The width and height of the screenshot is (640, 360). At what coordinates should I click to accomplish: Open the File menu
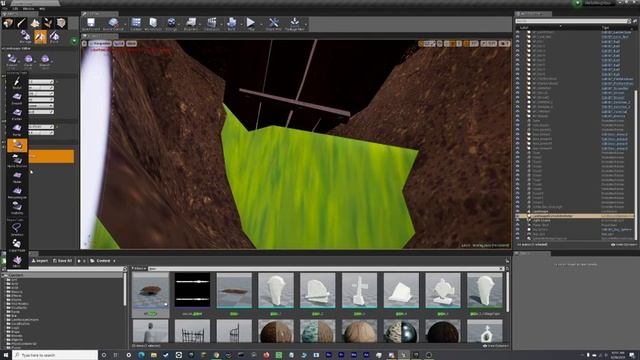point(5,9)
